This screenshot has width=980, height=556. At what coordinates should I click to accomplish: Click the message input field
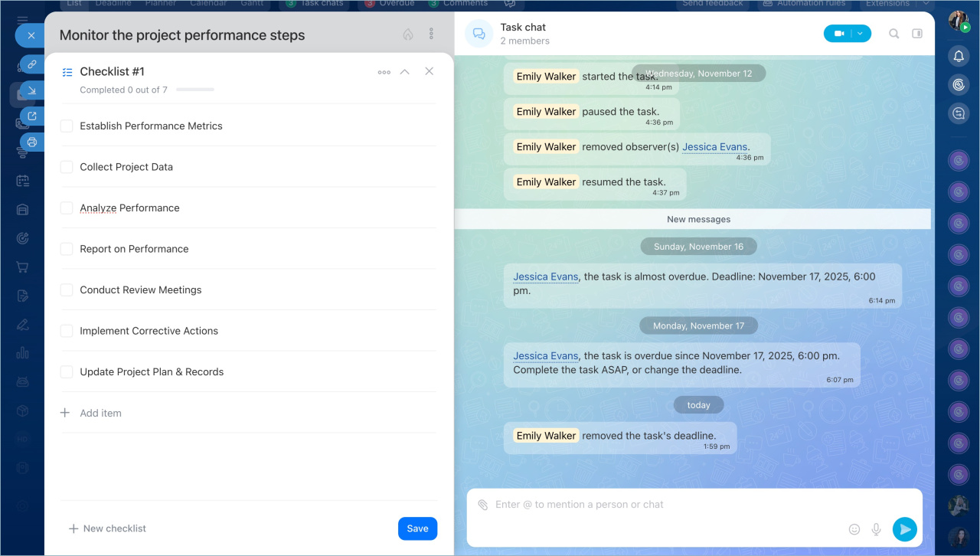pos(666,505)
